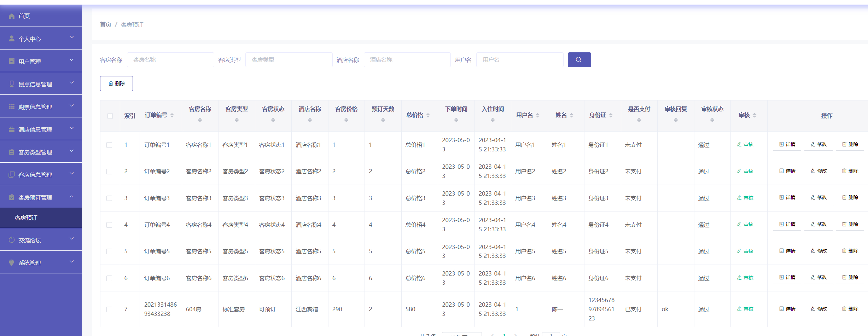Focus the 客房名称 search field

170,60
